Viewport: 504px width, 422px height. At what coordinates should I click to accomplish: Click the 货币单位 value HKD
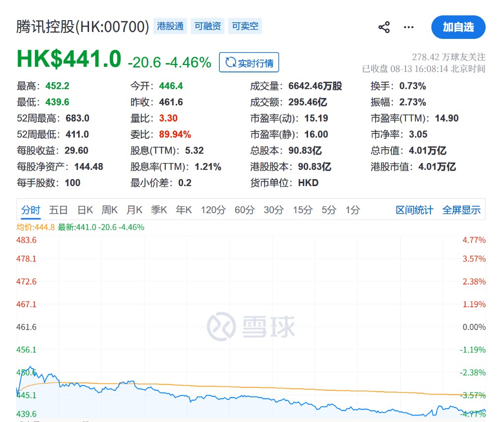coord(308,183)
